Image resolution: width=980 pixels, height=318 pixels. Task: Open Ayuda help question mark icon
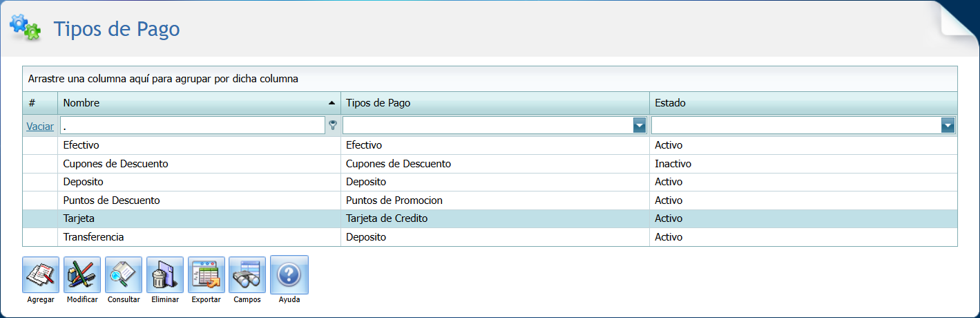[x=289, y=275]
